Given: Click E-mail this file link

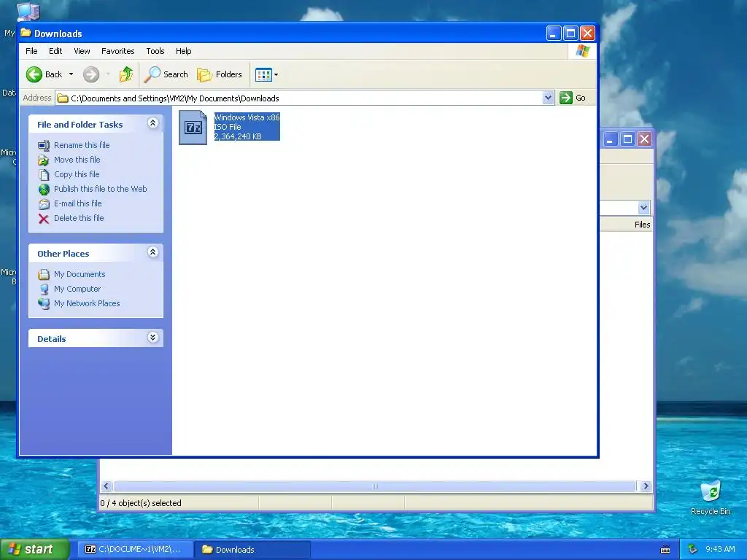Looking at the screenshot, I should pyautogui.click(x=77, y=203).
